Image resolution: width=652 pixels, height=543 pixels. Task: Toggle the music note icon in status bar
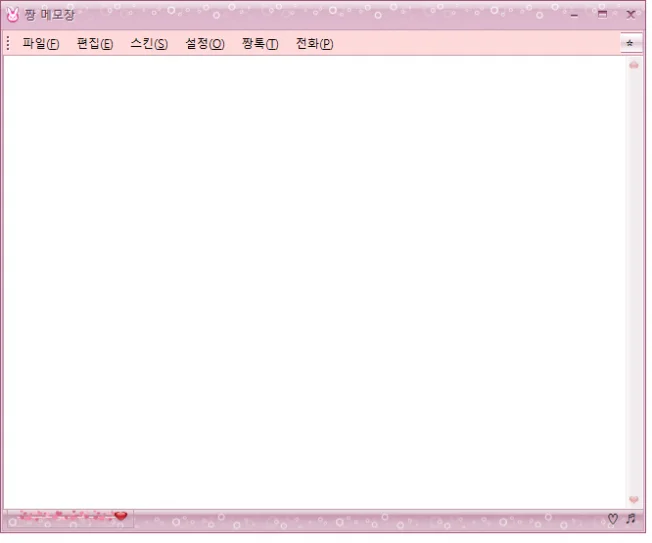pyautogui.click(x=630, y=519)
